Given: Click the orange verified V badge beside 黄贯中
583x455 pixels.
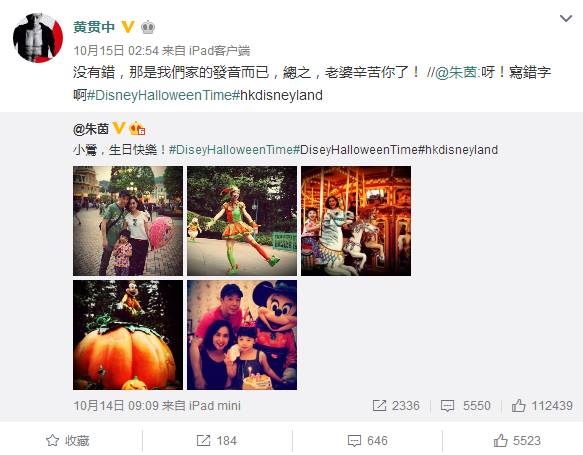Looking at the screenshot, I should click(x=128, y=27).
